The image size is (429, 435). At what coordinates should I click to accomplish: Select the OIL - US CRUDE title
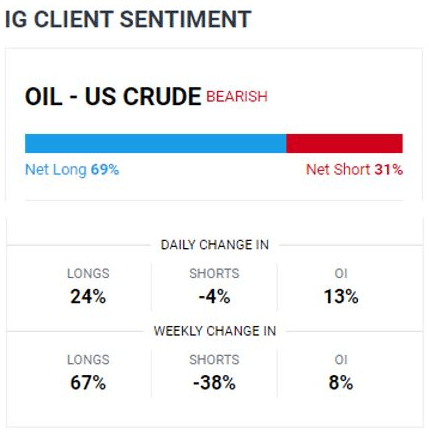click(x=113, y=96)
